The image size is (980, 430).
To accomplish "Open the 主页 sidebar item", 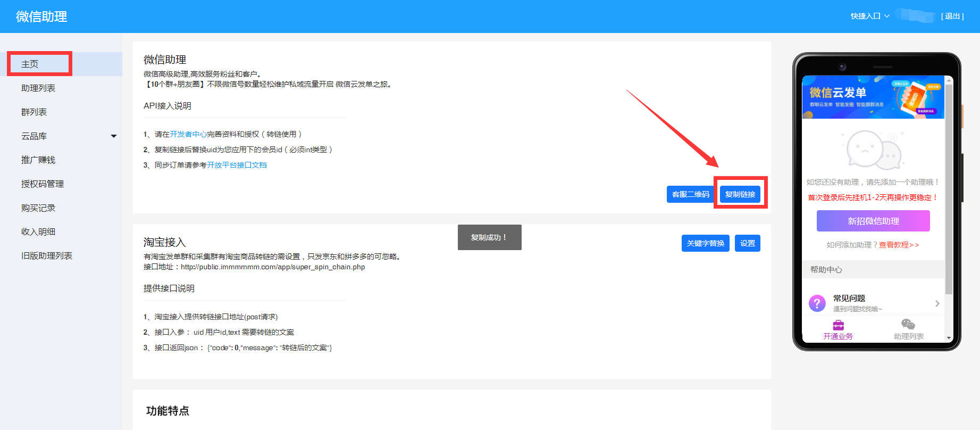I will [x=61, y=64].
